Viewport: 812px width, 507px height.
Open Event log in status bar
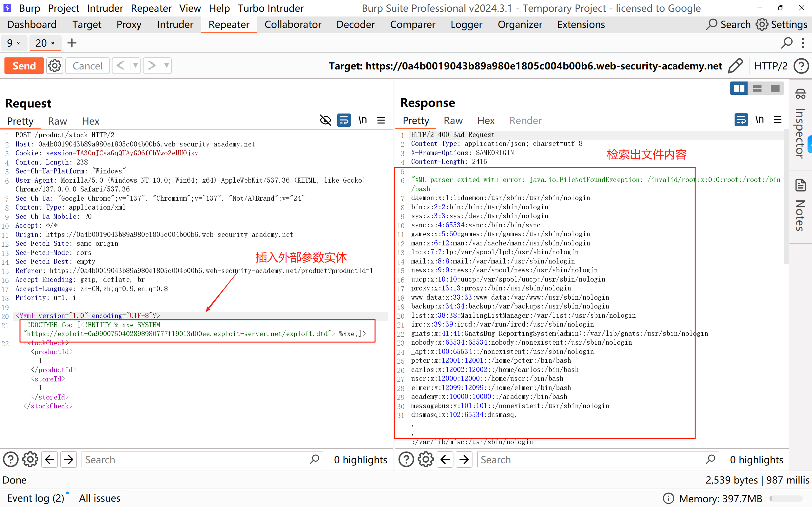pos(35,498)
